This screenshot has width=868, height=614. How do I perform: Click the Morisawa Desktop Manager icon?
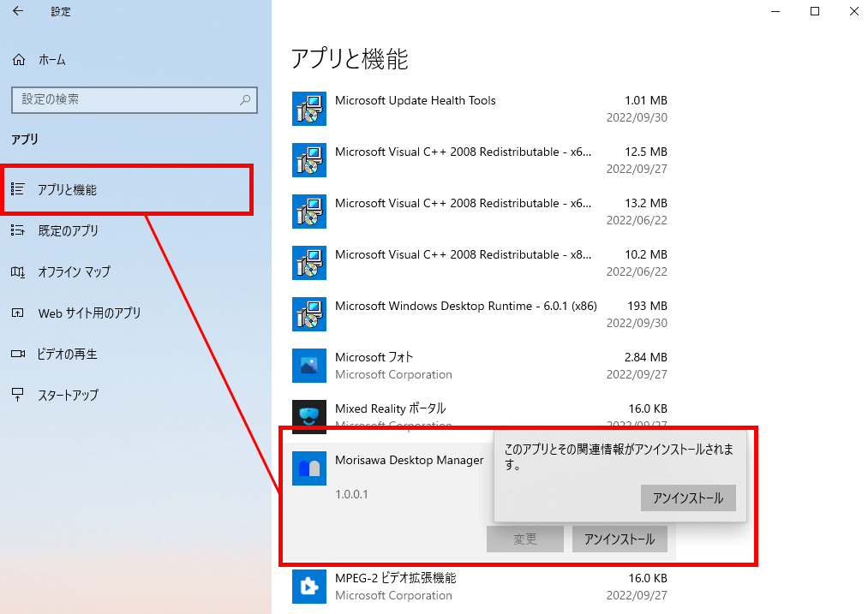[x=309, y=468]
